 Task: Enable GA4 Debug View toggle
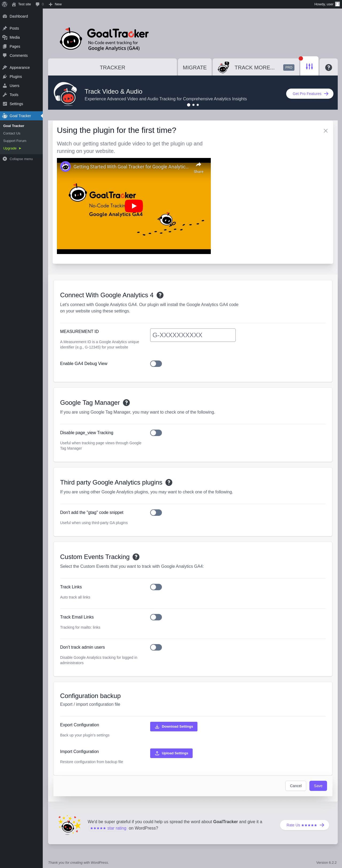[x=156, y=364]
